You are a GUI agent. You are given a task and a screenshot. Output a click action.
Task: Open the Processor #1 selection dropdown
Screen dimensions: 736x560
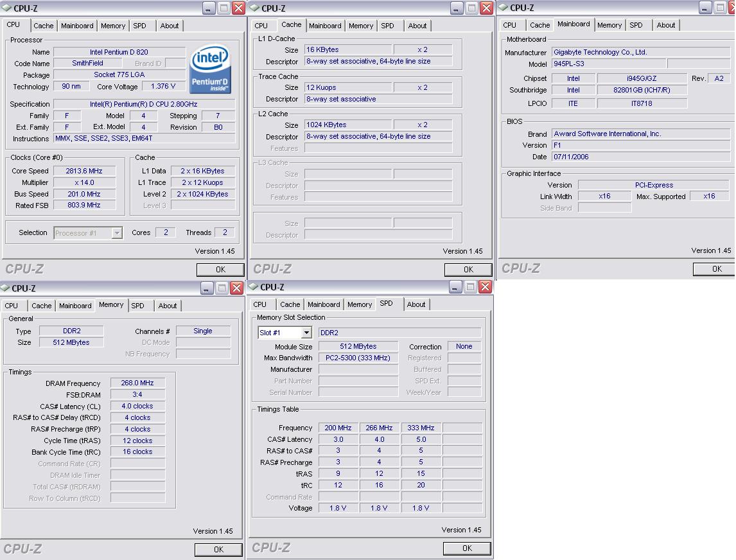pos(117,233)
